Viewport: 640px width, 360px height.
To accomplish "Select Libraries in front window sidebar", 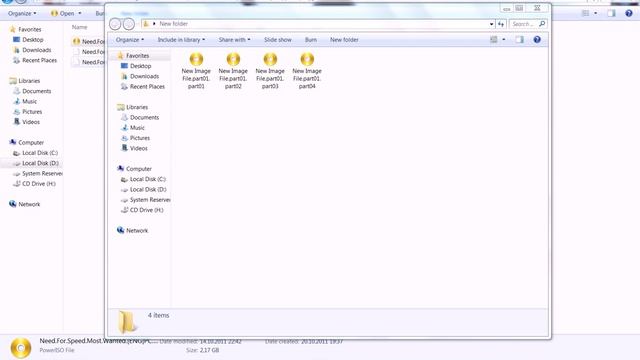I will click(132, 107).
